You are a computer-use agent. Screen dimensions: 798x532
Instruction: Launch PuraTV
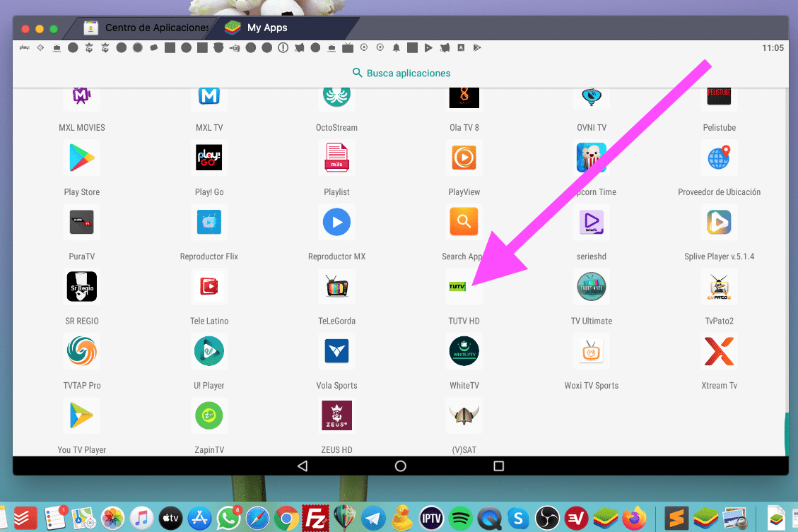point(81,222)
